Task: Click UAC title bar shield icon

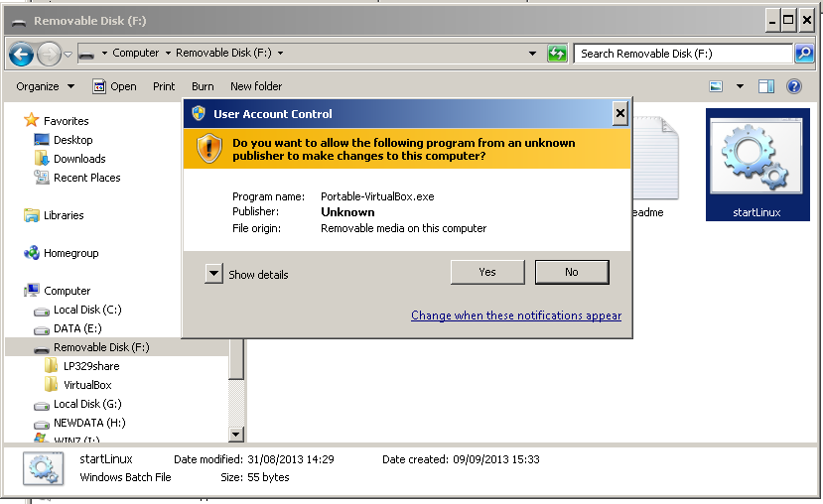Action: pyautogui.click(x=199, y=113)
